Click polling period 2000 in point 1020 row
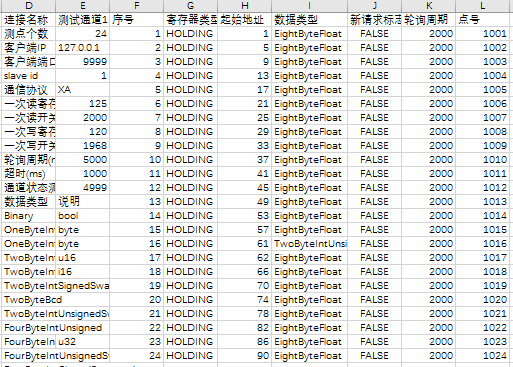This screenshot has height=367, width=513. [x=429, y=300]
